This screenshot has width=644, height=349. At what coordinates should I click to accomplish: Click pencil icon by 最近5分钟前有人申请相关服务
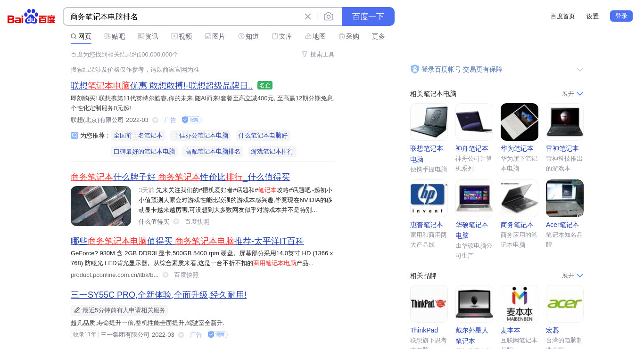77,310
